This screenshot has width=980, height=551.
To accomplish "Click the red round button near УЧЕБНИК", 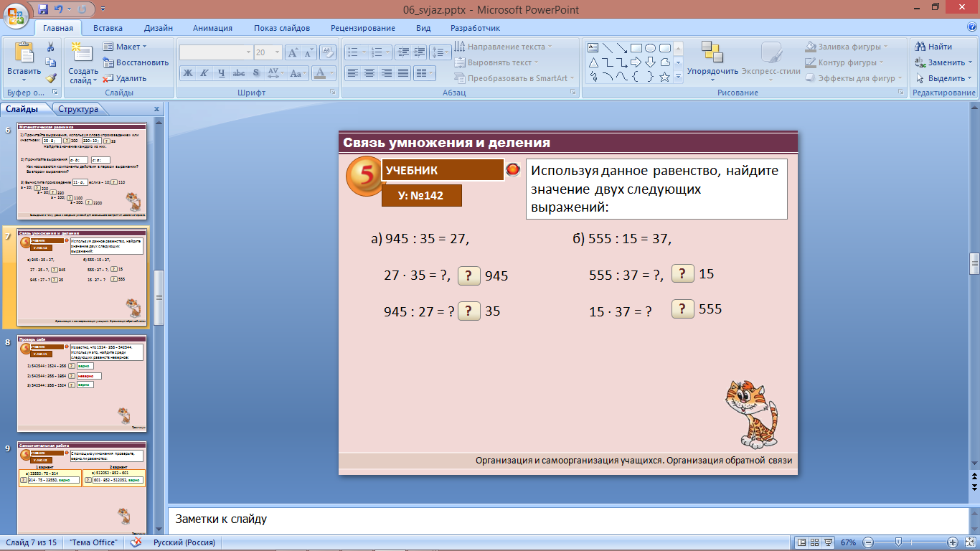I will [x=513, y=170].
